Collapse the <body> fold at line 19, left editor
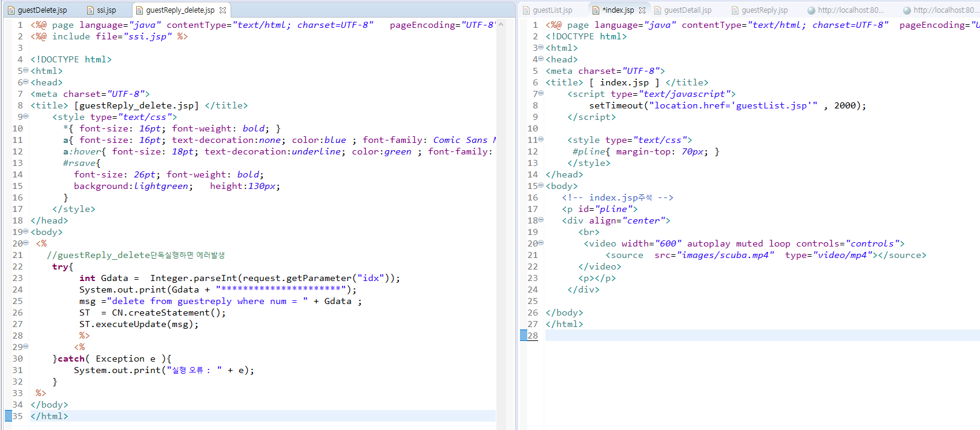This screenshot has height=430, width=980. pos(25,231)
